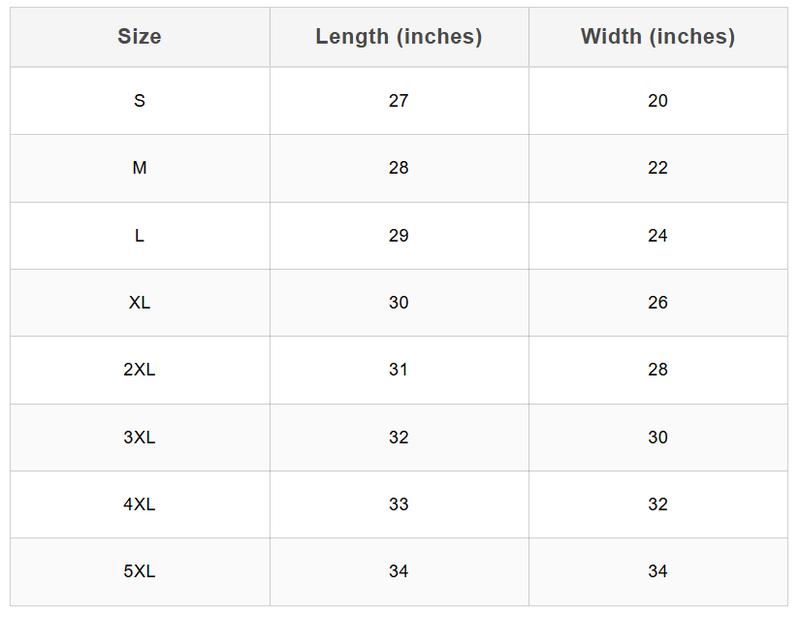Select the L size cell

pyautogui.click(x=139, y=236)
